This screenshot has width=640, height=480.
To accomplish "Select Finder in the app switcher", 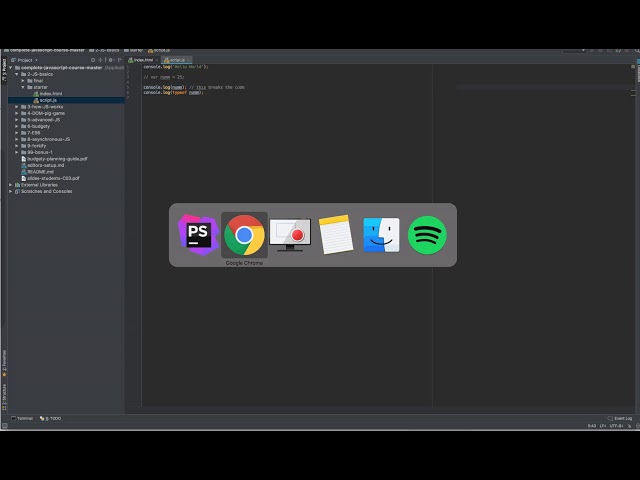I will (381, 235).
